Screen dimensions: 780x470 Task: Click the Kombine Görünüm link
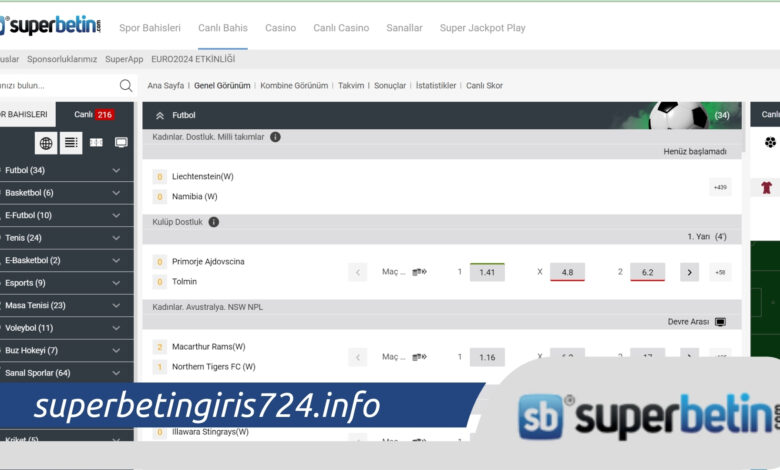pyautogui.click(x=294, y=86)
